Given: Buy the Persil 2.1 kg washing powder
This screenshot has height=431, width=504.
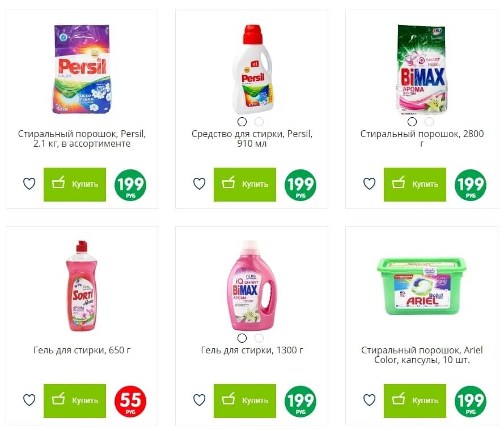Looking at the screenshot, I should coord(75,185).
